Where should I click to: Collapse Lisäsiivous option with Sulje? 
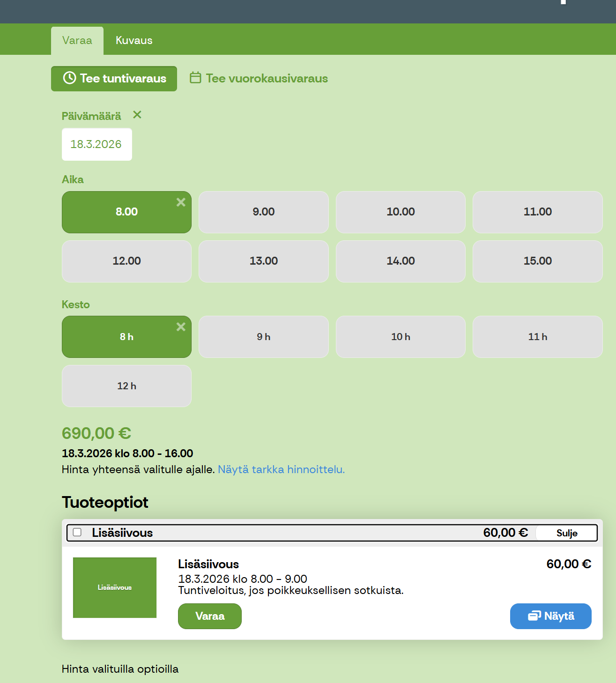[x=566, y=533]
